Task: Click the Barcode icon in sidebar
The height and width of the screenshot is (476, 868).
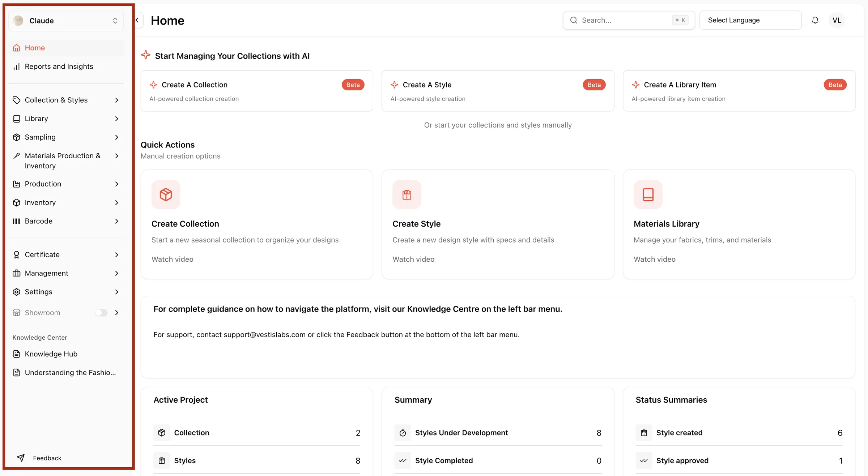Action: coord(17,221)
